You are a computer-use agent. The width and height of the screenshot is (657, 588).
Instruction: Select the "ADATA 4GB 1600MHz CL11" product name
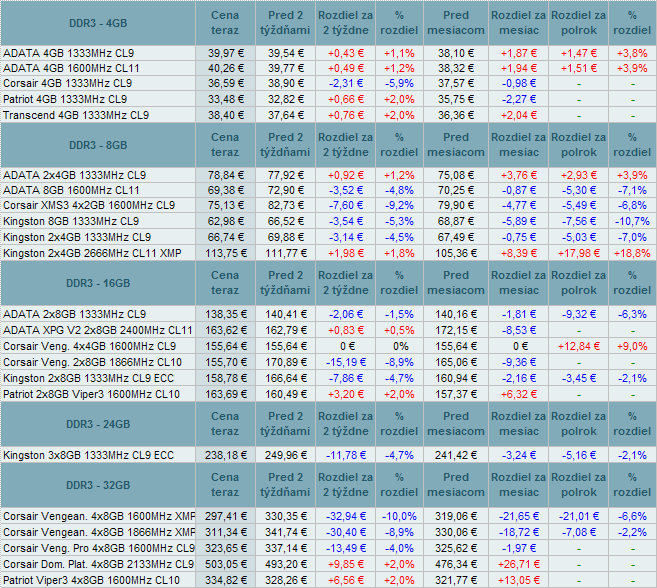pos(69,67)
